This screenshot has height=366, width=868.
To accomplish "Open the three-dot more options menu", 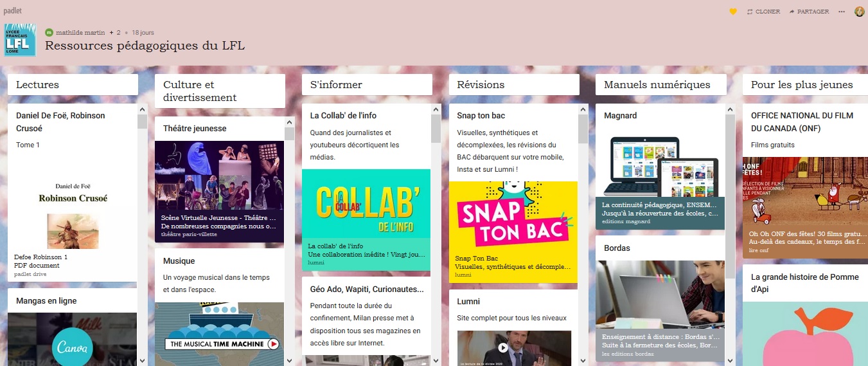I will point(842,12).
